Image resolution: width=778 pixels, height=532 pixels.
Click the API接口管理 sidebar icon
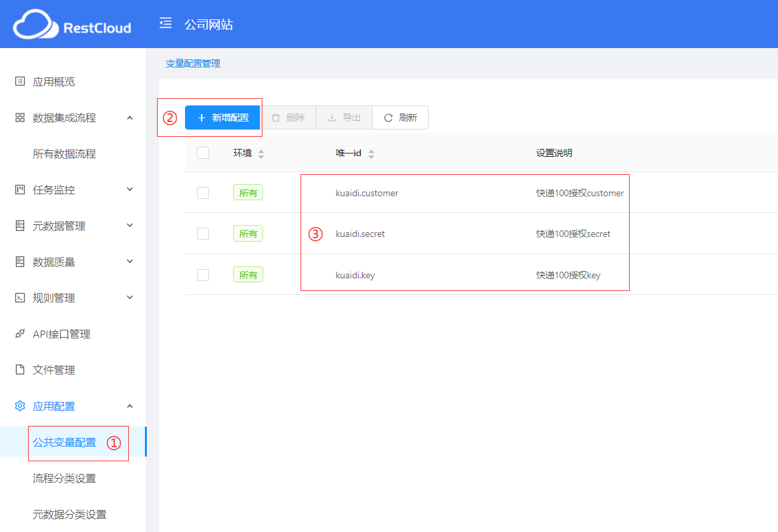tap(20, 334)
